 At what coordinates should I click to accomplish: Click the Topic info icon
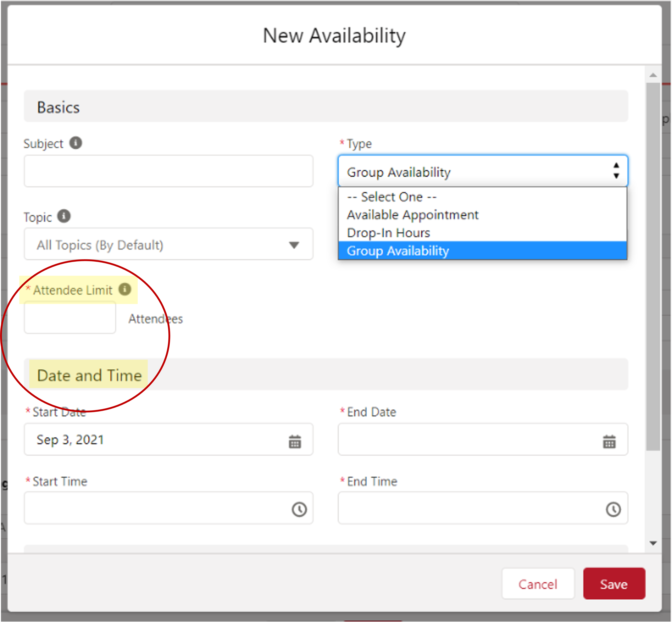click(x=64, y=216)
